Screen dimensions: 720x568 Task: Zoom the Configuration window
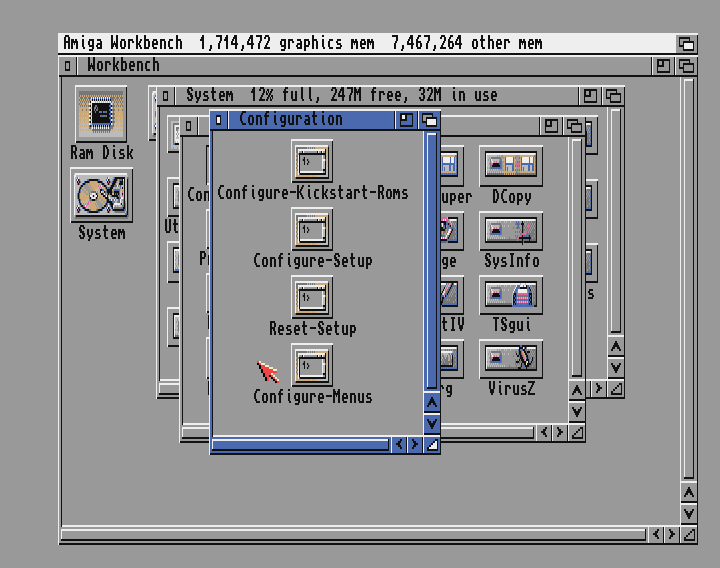pos(406,120)
